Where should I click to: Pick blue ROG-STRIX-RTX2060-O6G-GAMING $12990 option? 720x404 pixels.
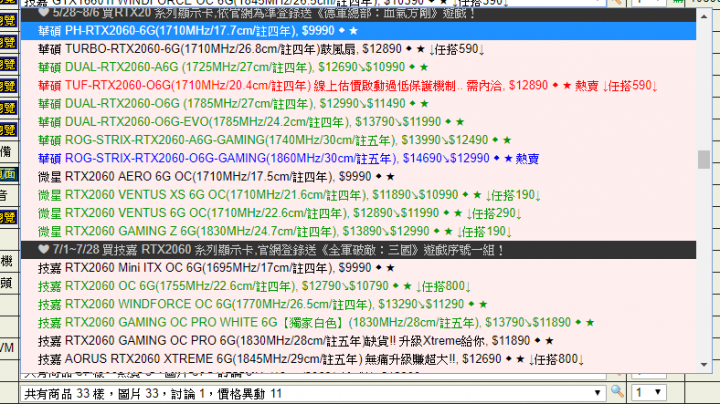(358, 158)
